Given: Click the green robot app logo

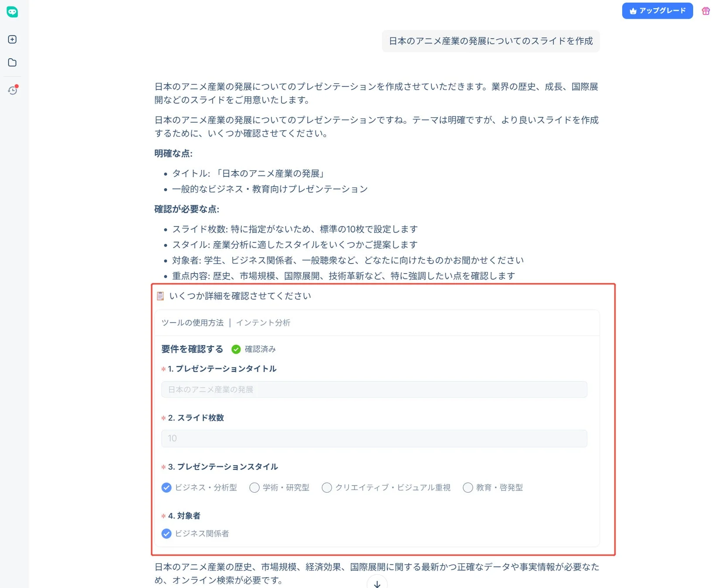Looking at the screenshot, I should pos(12,12).
